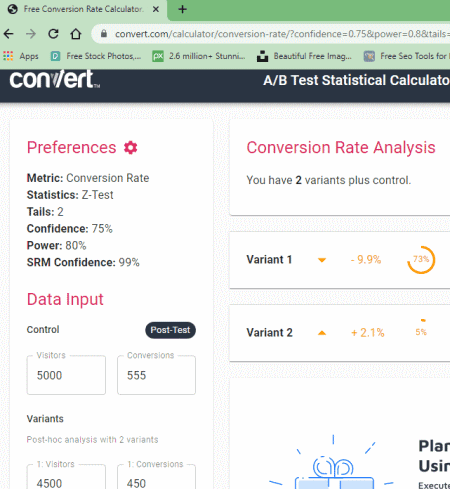Click the '+ 2.1%' change value
Viewport: 450px width, 489px height.
368,333
